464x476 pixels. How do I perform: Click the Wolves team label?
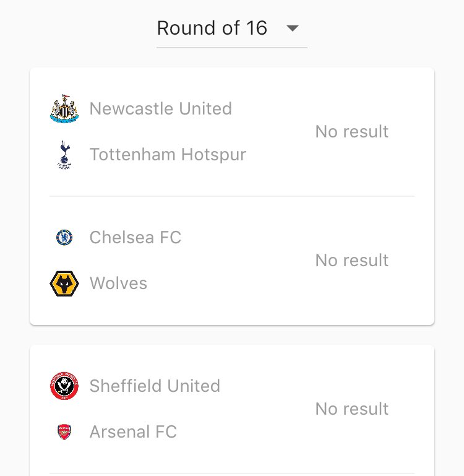click(118, 283)
